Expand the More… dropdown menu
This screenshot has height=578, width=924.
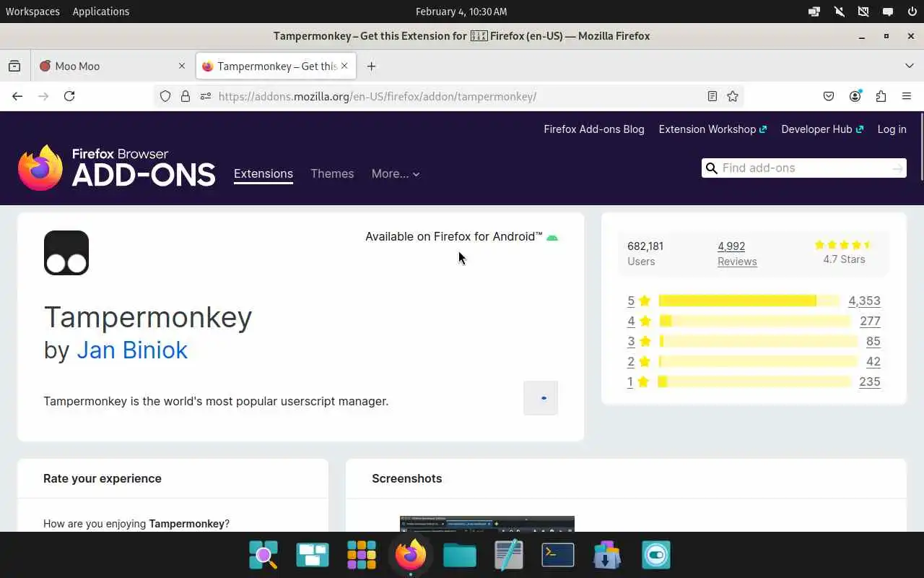click(396, 173)
